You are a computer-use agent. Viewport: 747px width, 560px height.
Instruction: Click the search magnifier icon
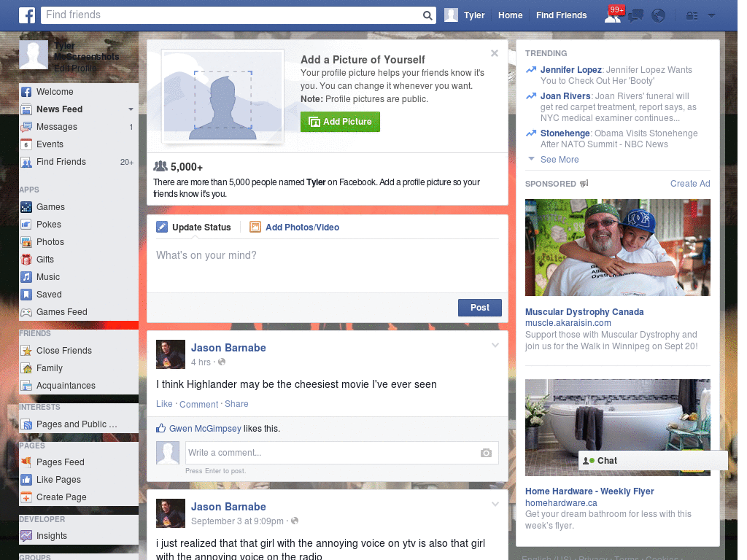pos(427,15)
